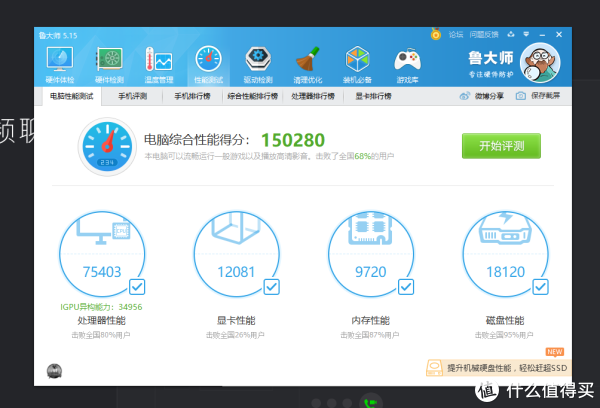Screen dimensions: 600x408
Task: Click the 击败全国26%用户 graphics ranking text
Action: [x=235, y=335]
